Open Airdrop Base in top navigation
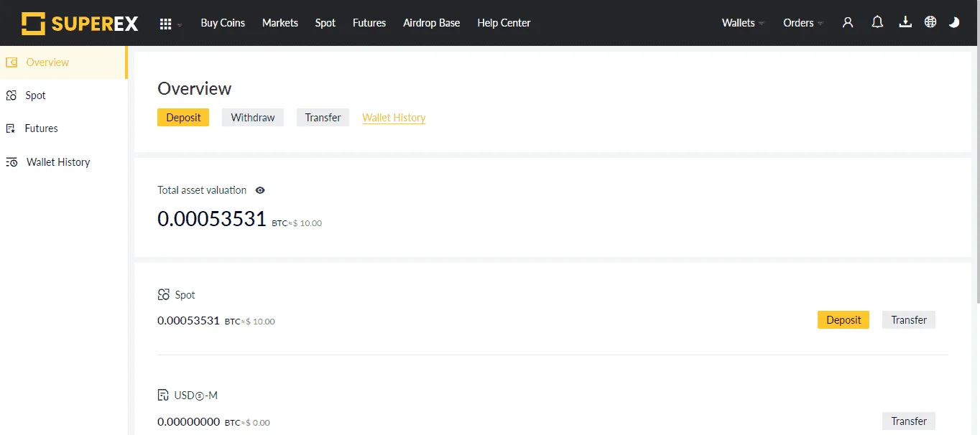This screenshot has width=980, height=435. click(432, 23)
